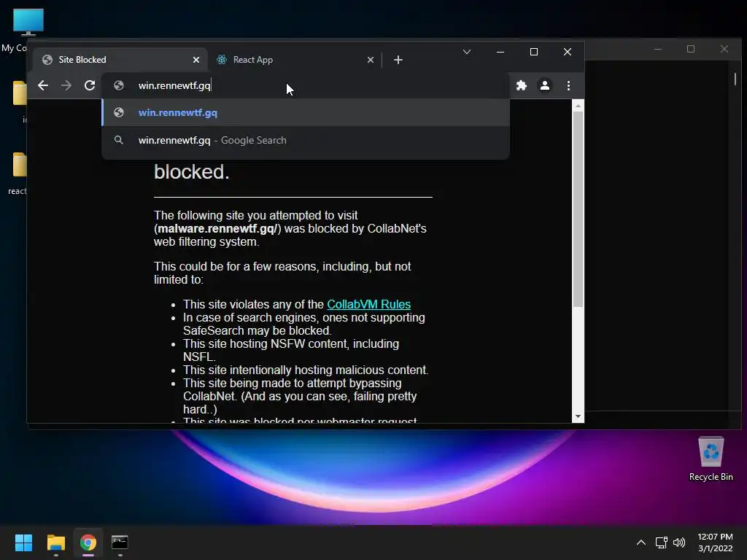This screenshot has width=747, height=560.
Task: Open a new tab with plus button
Action: 398,60
